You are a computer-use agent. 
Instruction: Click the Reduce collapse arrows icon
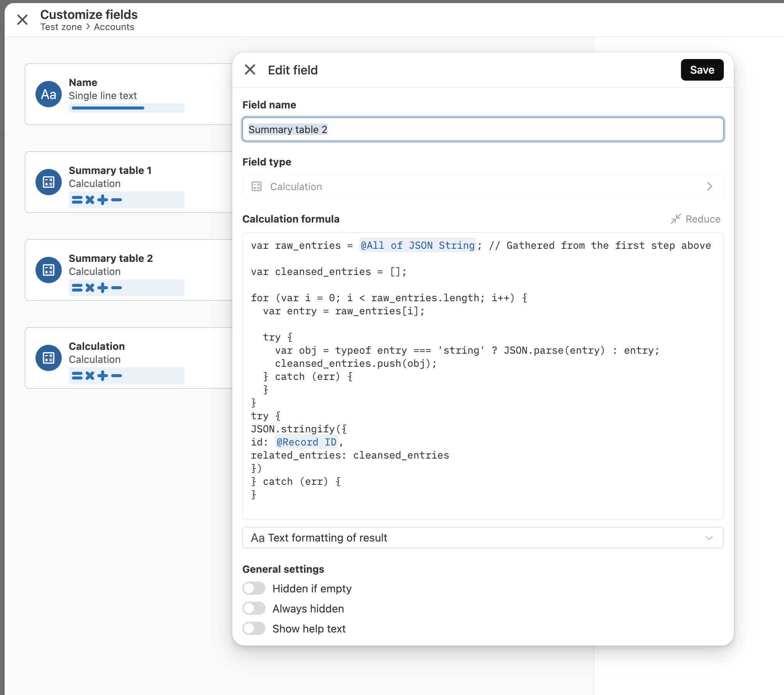pos(675,219)
